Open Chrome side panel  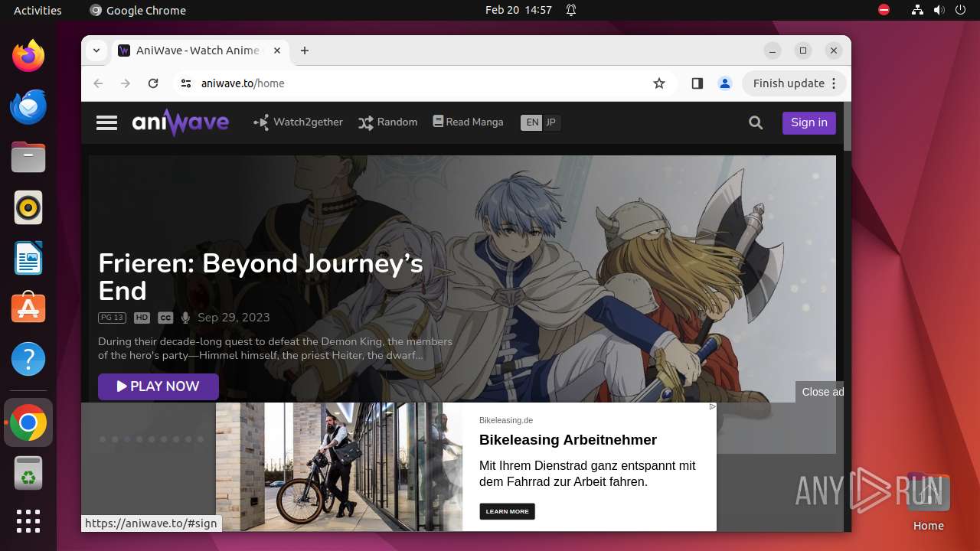(697, 83)
